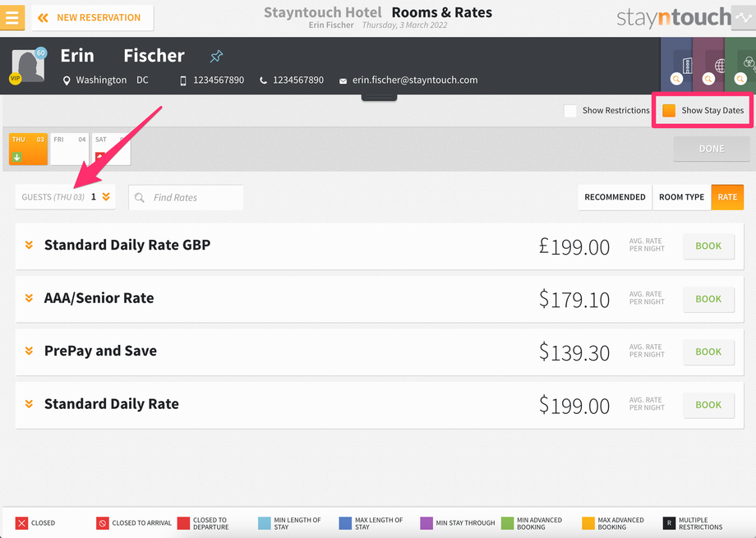Click the pin guest card icon
The image size is (756, 538).
coord(216,57)
